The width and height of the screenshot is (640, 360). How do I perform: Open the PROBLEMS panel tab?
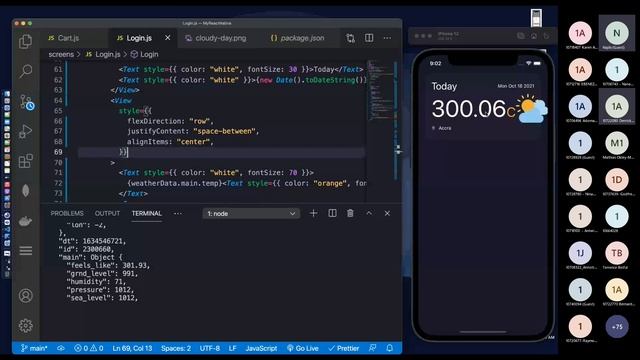(x=67, y=213)
